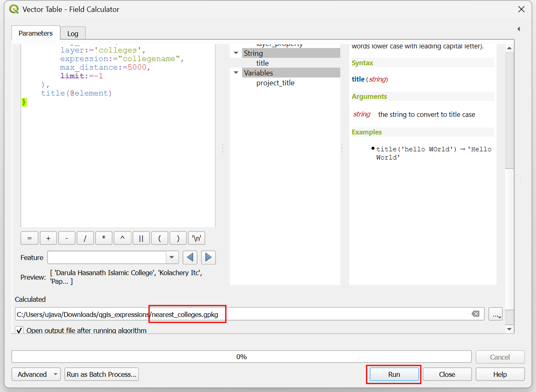The height and width of the screenshot is (392, 536).
Task: Click the limit:=-1 line in expression
Action: coord(82,76)
